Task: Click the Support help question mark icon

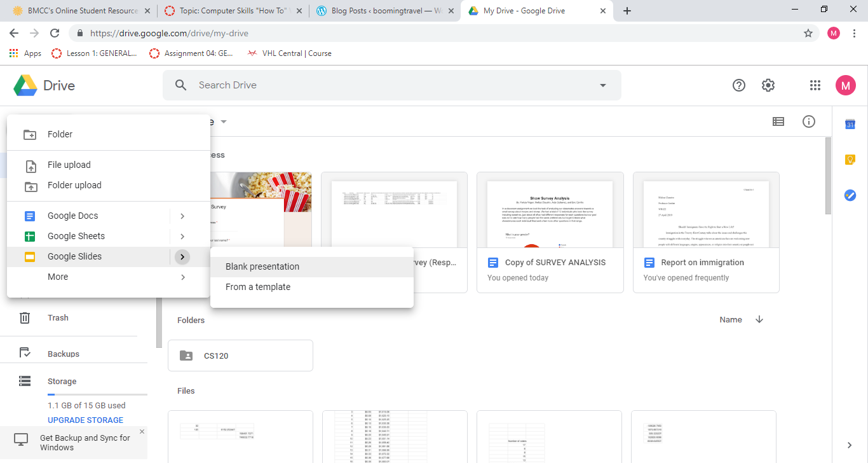Action: click(738, 85)
